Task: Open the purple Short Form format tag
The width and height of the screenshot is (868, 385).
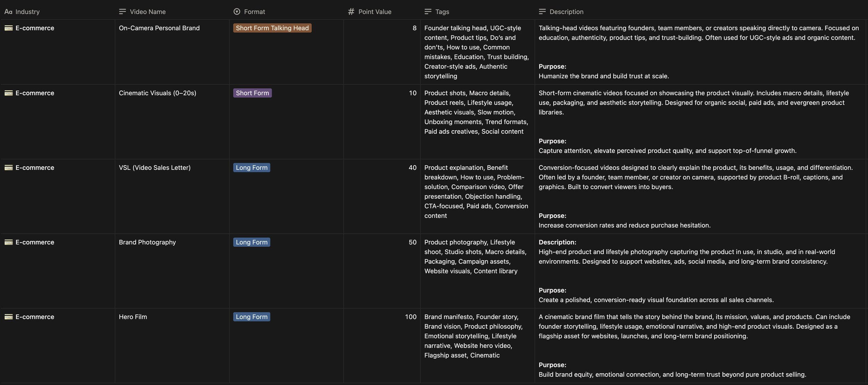Action: pyautogui.click(x=252, y=93)
